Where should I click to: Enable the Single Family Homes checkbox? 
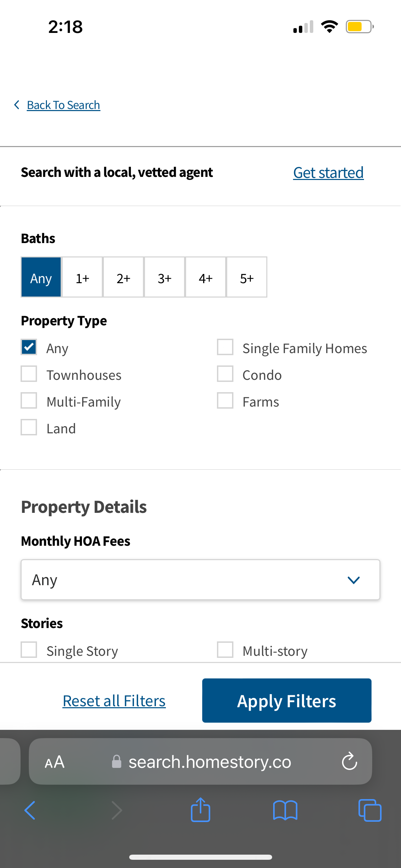click(x=225, y=347)
